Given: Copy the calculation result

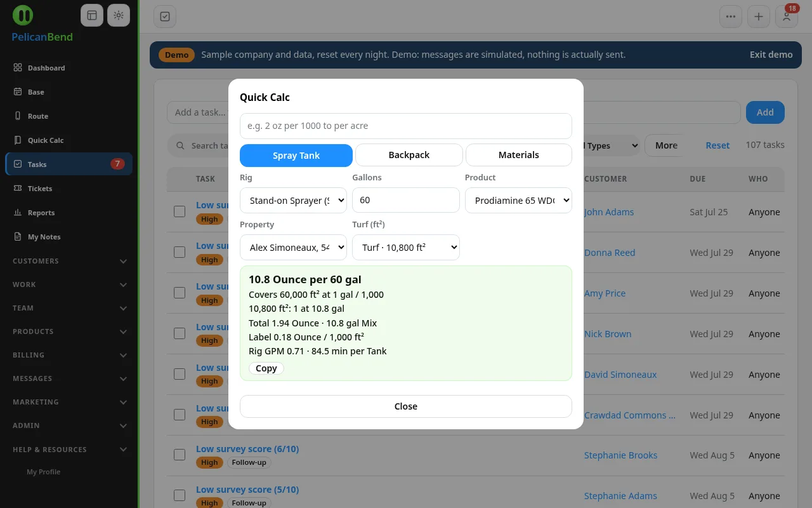Looking at the screenshot, I should (x=266, y=368).
